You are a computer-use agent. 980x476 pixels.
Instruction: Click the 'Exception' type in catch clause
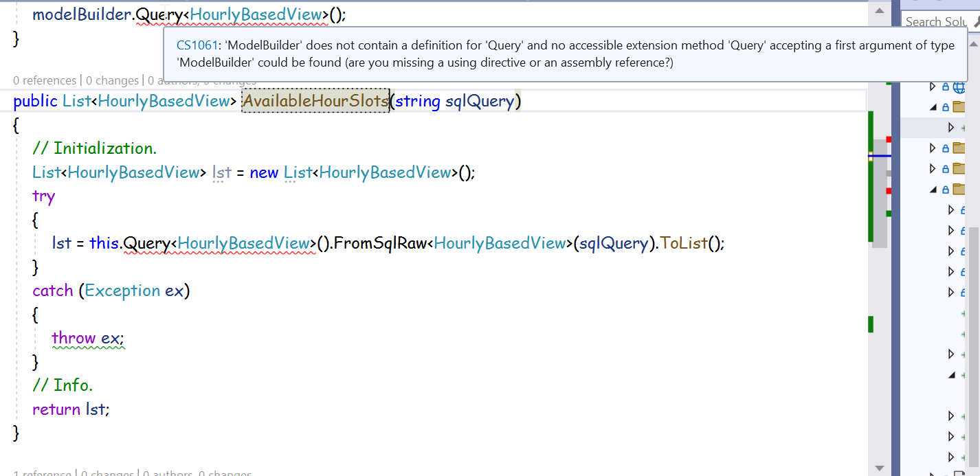[x=122, y=291]
